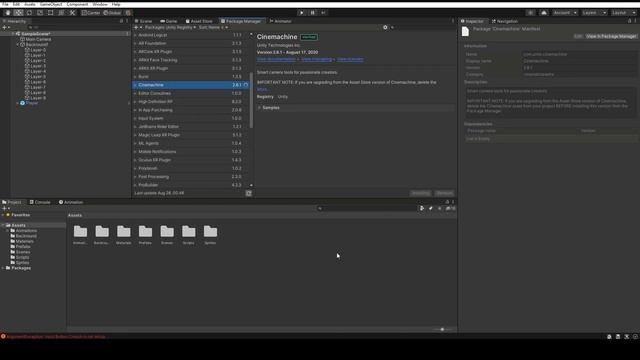
Task: Switch to the Animation tab
Action: click(x=71, y=202)
